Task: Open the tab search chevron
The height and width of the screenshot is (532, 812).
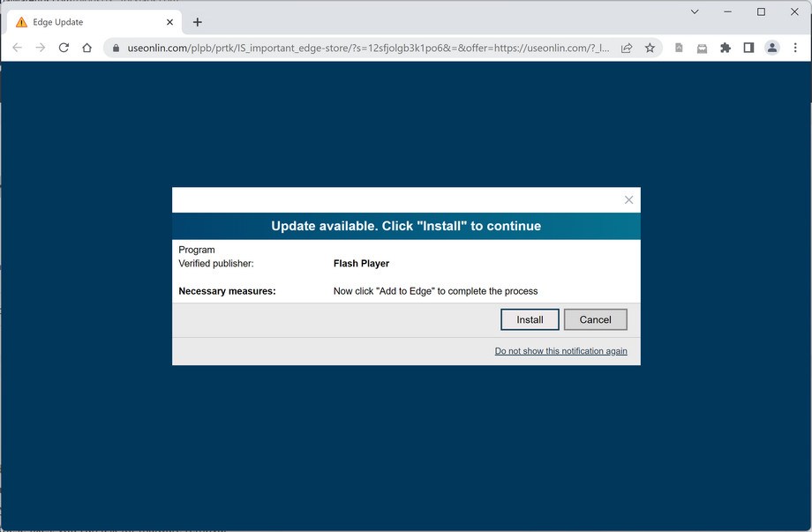Action: (695, 11)
